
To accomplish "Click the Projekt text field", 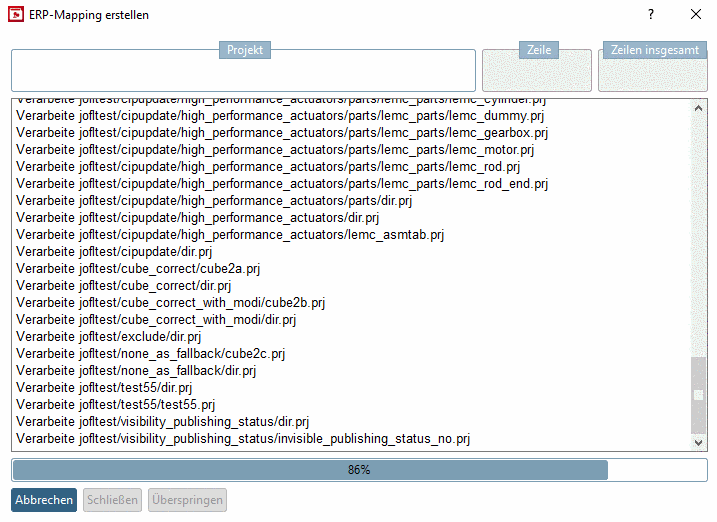I will point(243,72).
